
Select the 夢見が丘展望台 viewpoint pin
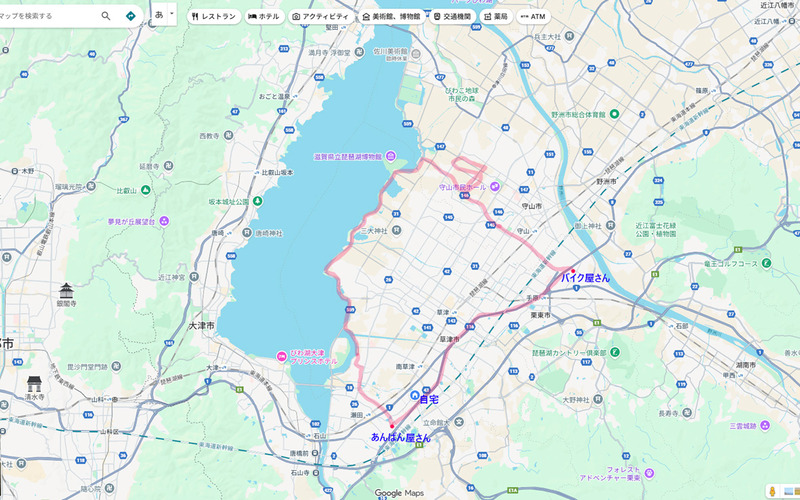tap(164, 221)
